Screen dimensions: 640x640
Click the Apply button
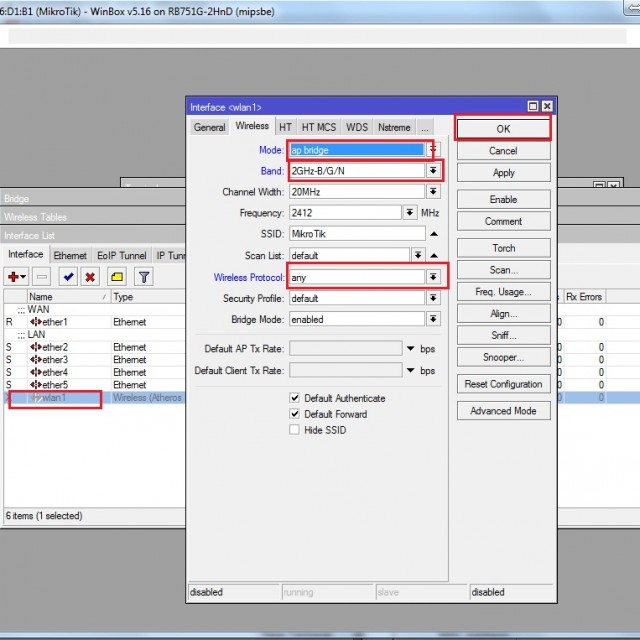click(x=503, y=173)
